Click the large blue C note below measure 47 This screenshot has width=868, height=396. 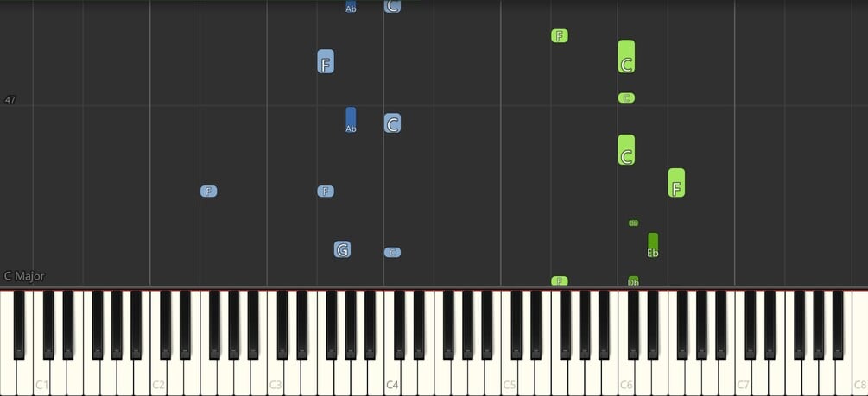(392, 123)
